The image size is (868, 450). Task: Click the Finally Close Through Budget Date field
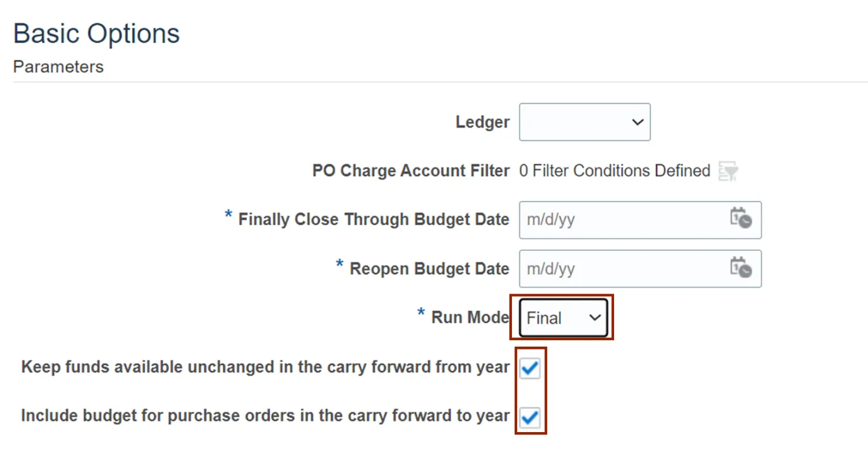pyautogui.click(x=620, y=220)
